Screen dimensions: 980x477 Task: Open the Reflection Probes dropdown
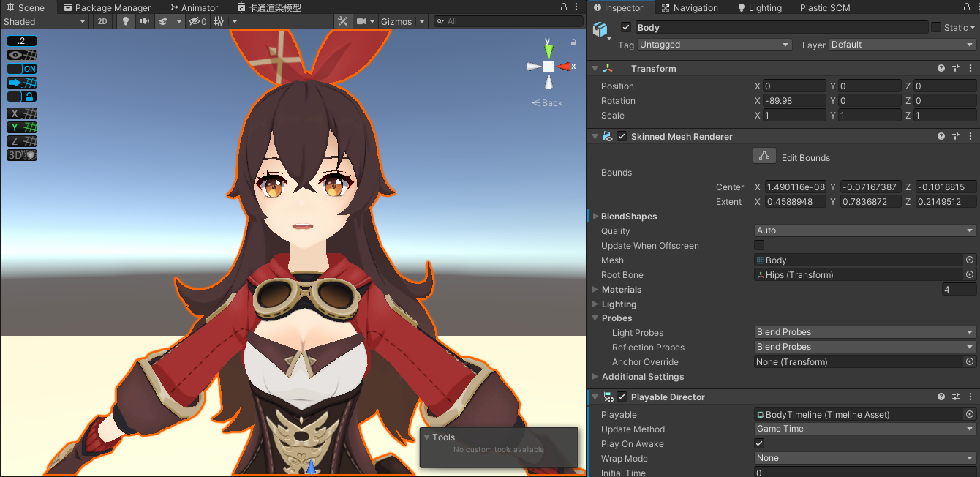(865, 347)
